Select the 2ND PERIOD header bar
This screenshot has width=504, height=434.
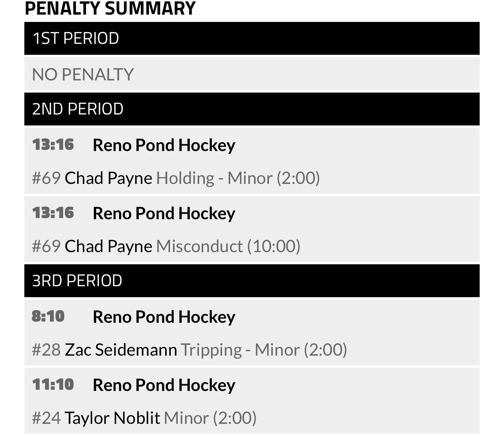point(252,109)
